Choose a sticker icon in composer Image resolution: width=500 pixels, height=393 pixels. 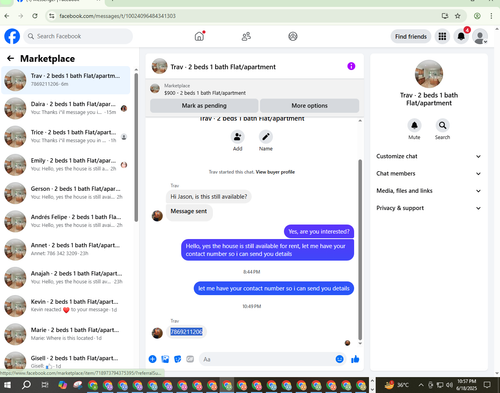click(x=178, y=359)
